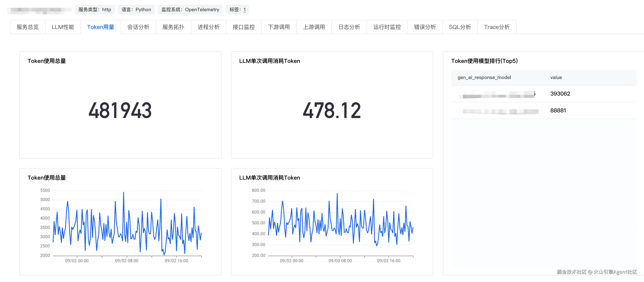The height and width of the screenshot is (282, 644).
Task: Open the LLM性能 tab
Action: pyautogui.click(x=63, y=27)
